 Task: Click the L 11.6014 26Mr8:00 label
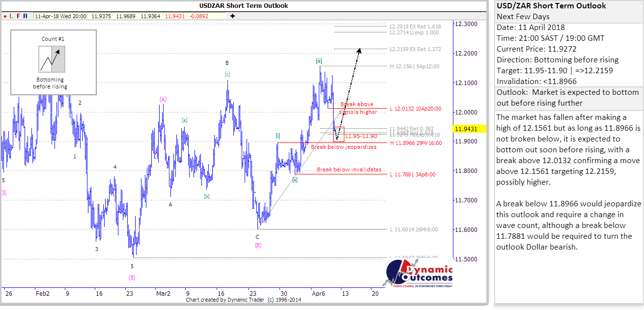[x=414, y=229]
